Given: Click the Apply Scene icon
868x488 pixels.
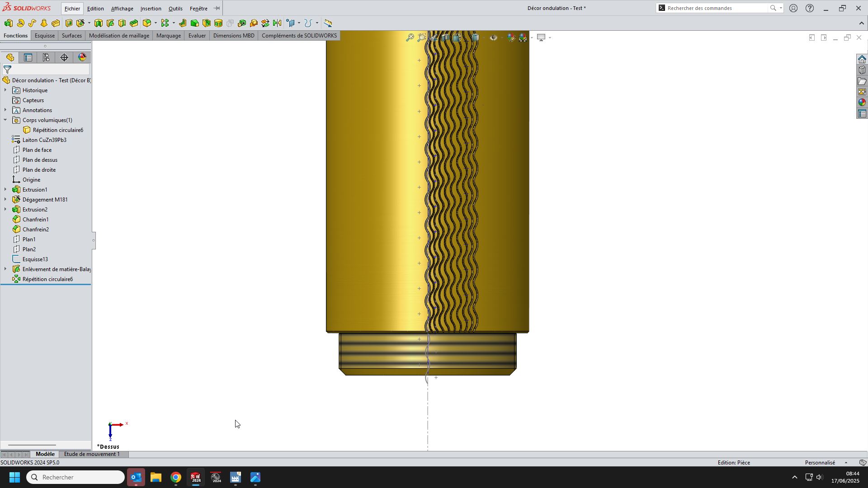Looking at the screenshot, I should click(523, 38).
